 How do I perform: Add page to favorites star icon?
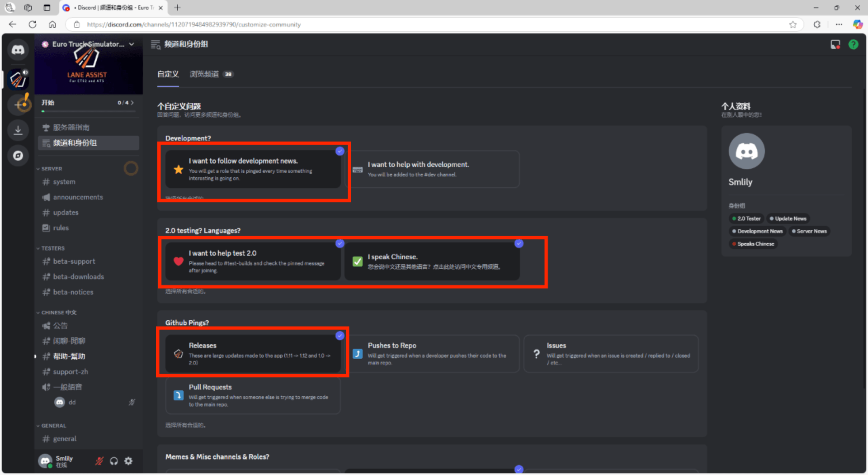pyautogui.click(x=793, y=24)
